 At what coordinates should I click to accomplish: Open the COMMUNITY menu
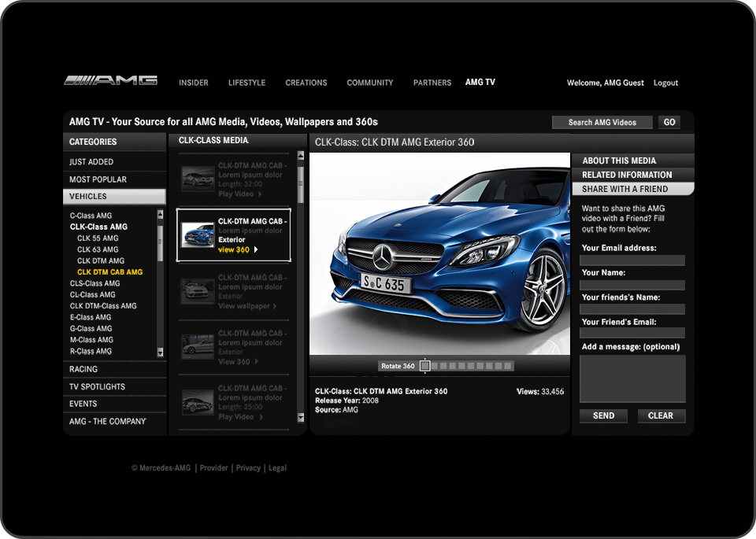370,83
